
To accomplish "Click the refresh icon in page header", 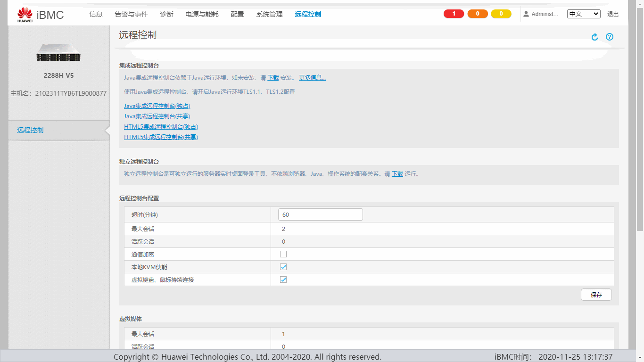I will (594, 37).
